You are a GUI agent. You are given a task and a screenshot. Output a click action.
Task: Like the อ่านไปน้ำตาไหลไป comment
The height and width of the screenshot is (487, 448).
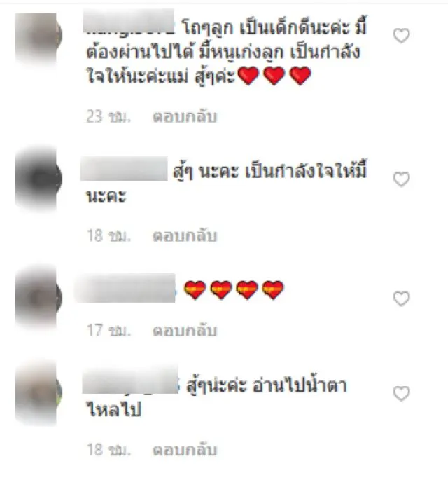[x=402, y=394]
